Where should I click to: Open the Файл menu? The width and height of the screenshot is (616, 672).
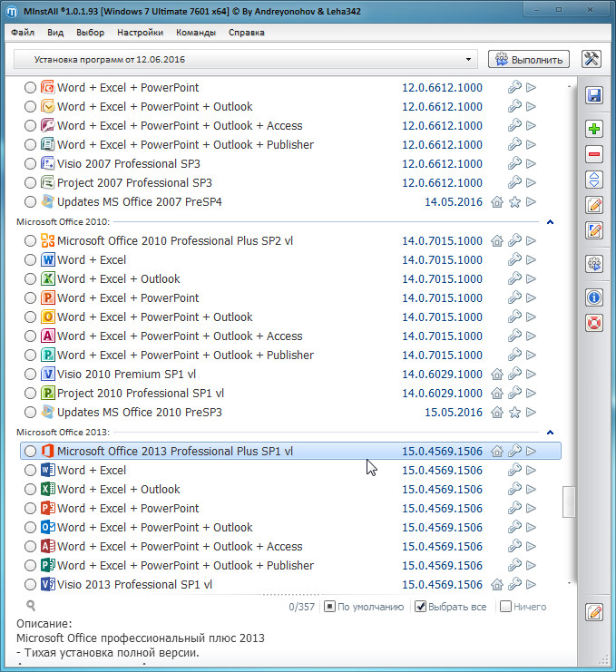[x=23, y=32]
